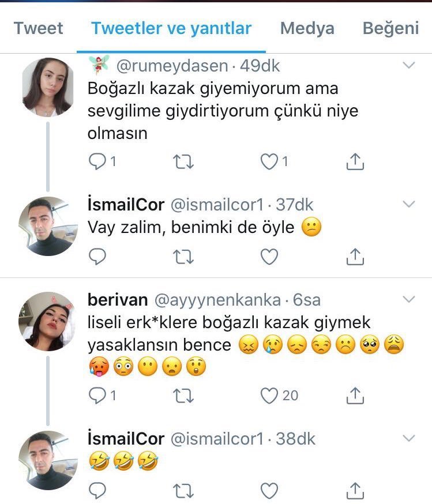The image size is (432, 504).
Task: Reply to the rumeydasen turtleneck tweet
Action: click(97, 162)
